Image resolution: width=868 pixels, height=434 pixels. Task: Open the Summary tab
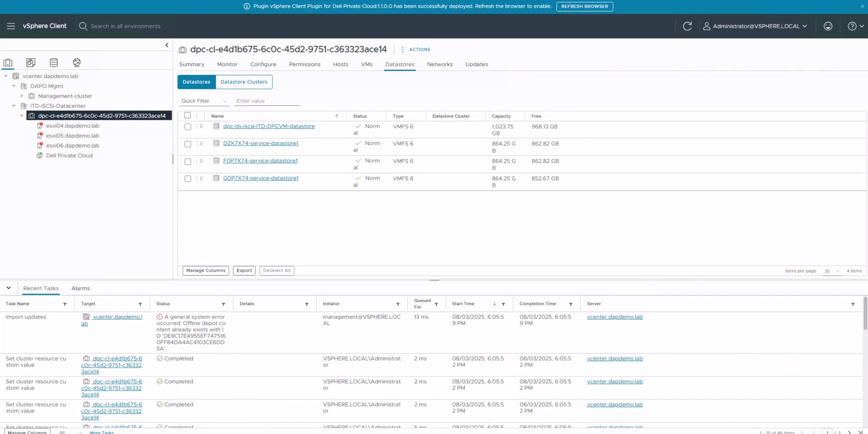pos(192,64)
